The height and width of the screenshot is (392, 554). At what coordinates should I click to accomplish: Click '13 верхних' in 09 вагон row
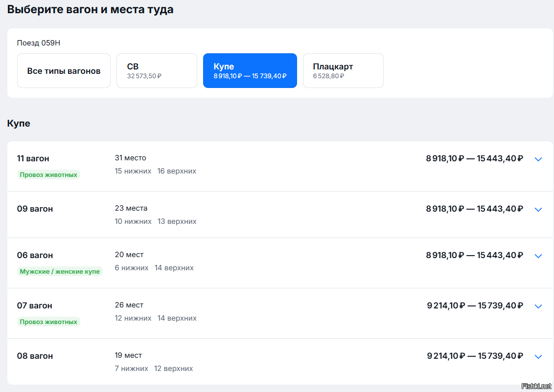(177, 221)
